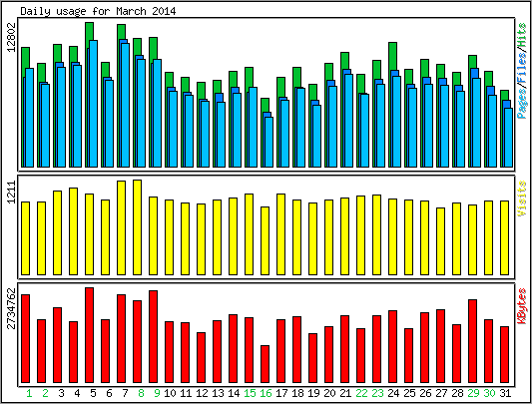Image resolution: width=532 pixels, height=404 pixels.
Task: Click day 27 label on x-axis
Action: 441,393
